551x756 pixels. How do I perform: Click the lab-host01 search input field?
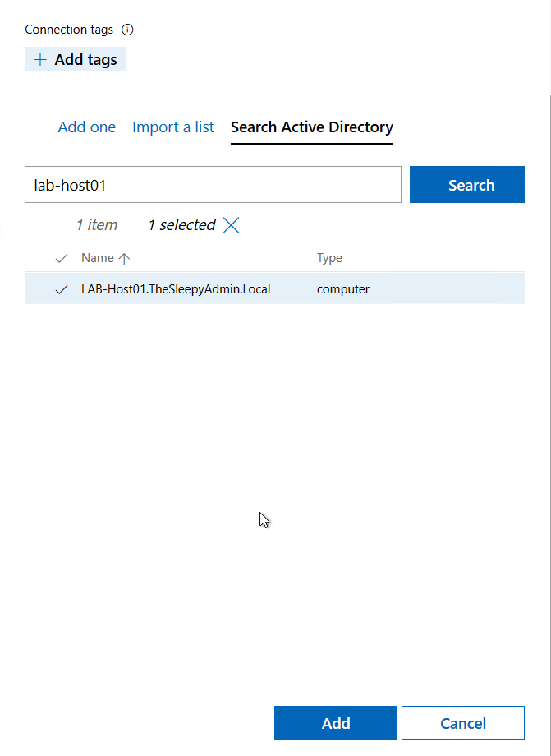213,185
